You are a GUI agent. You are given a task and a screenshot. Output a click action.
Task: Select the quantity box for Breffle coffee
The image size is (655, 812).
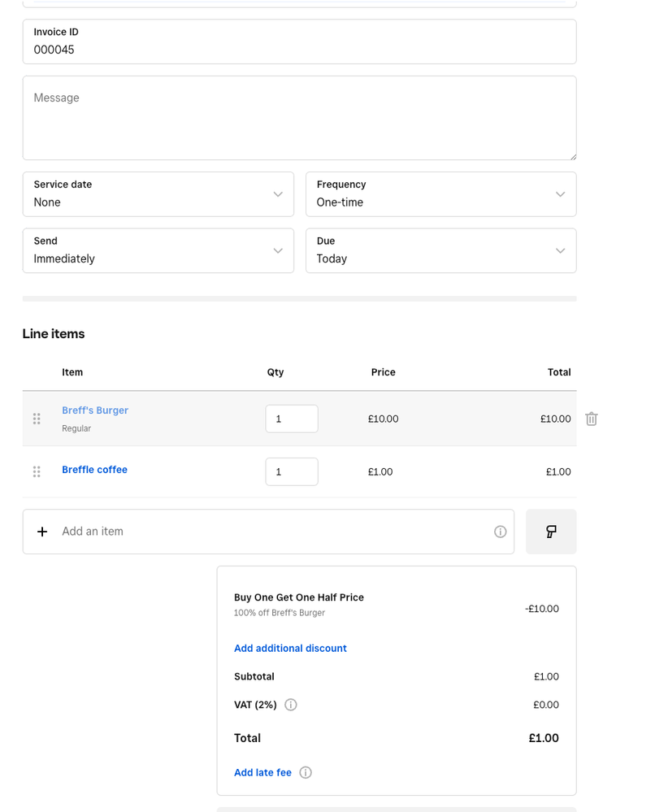(x=292, y=471)
